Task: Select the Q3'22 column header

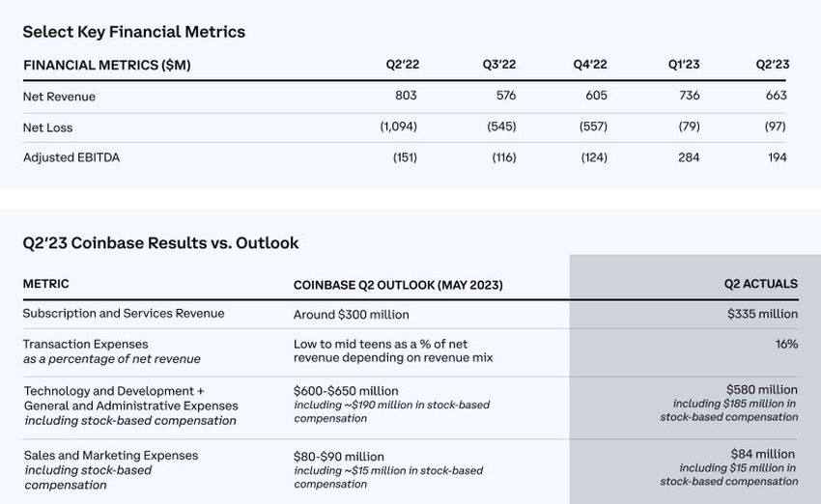Action: pos(499,65)
